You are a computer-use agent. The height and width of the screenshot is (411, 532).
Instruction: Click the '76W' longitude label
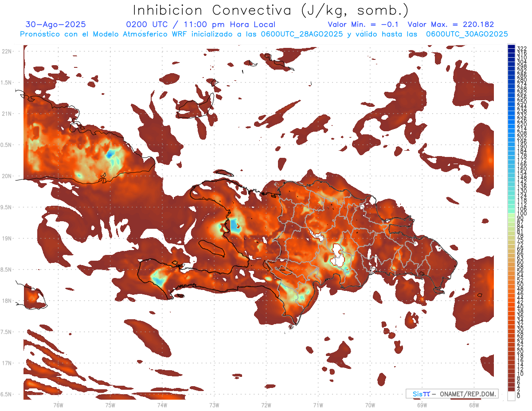(x=58, y=405)
